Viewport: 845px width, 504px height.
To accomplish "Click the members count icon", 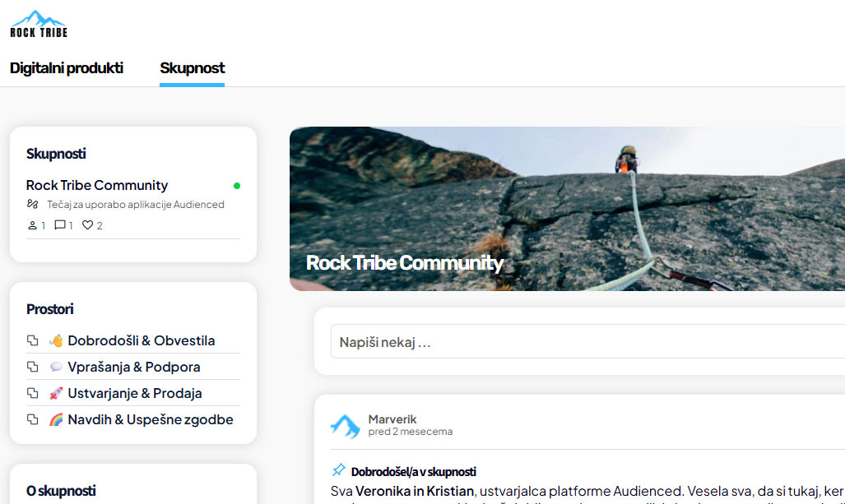I will [32, 225].
